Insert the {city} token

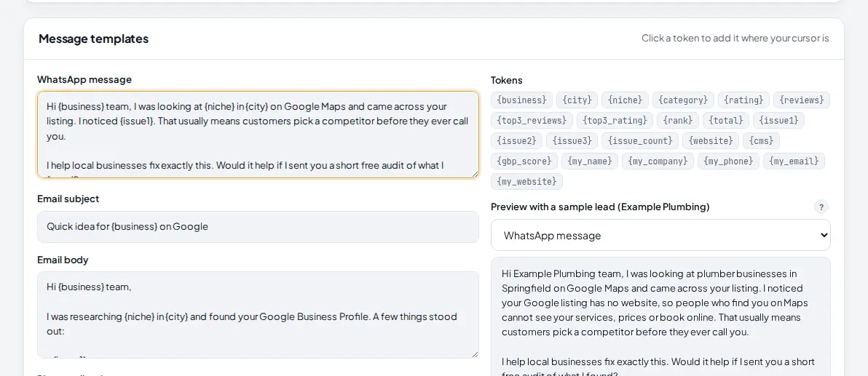click(577, 100)
